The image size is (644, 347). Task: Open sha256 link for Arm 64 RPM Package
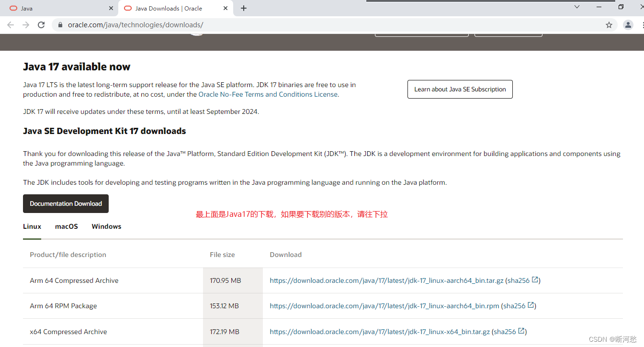click(514, 306)
